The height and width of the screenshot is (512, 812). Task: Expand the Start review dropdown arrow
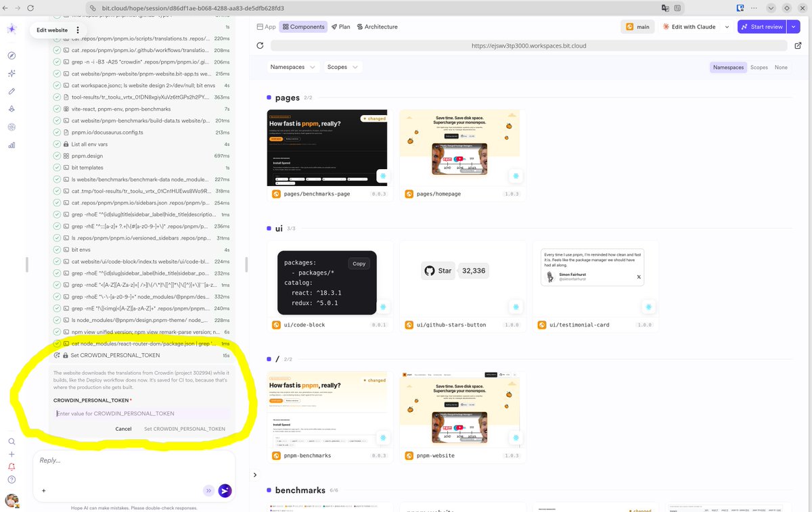point(792,27)
